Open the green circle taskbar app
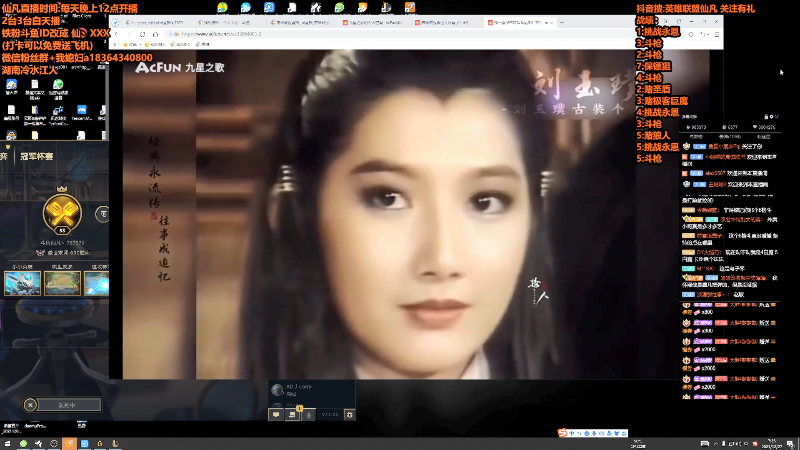The height and width of the screenshot is (450, 800). point(23,444)
